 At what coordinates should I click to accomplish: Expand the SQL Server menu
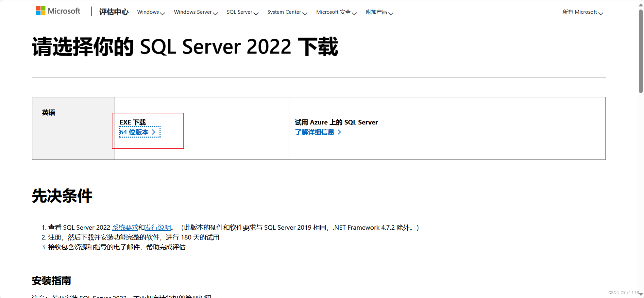[243, 12]
